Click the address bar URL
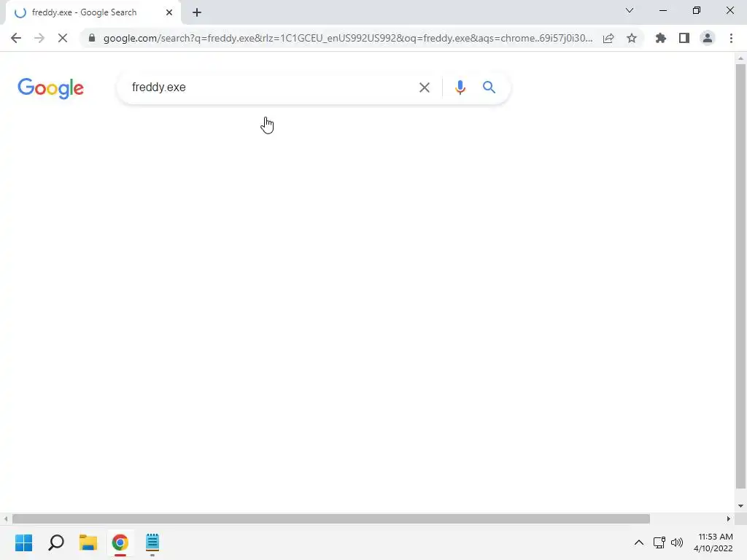 point(348,38)
